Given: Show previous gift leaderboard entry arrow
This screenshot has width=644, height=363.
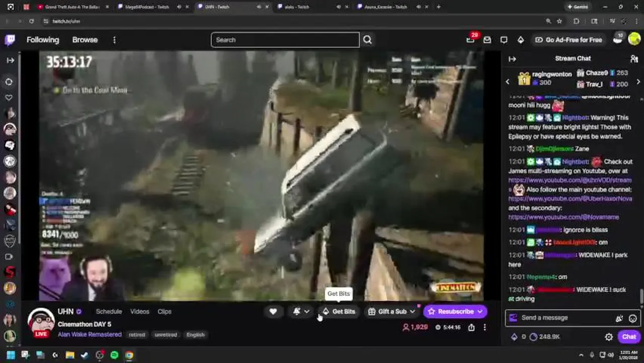Looking at the screenshot, I should (x=507, y=82).
